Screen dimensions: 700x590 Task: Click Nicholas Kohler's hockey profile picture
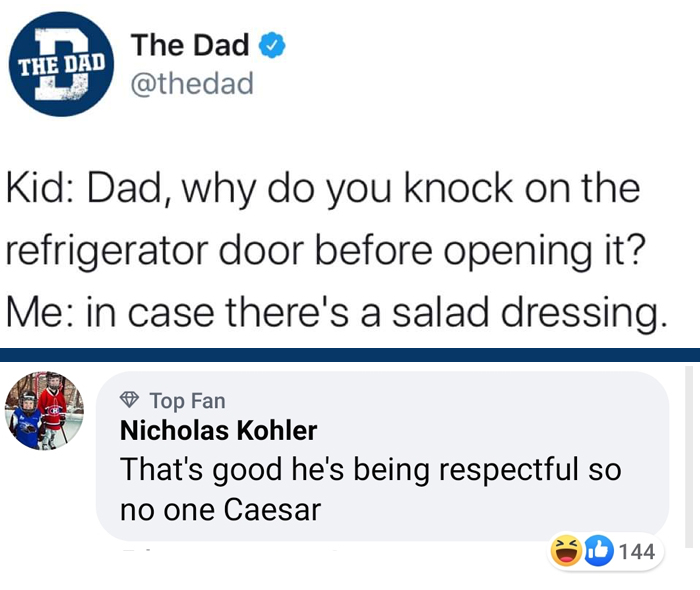coord(44,411)
